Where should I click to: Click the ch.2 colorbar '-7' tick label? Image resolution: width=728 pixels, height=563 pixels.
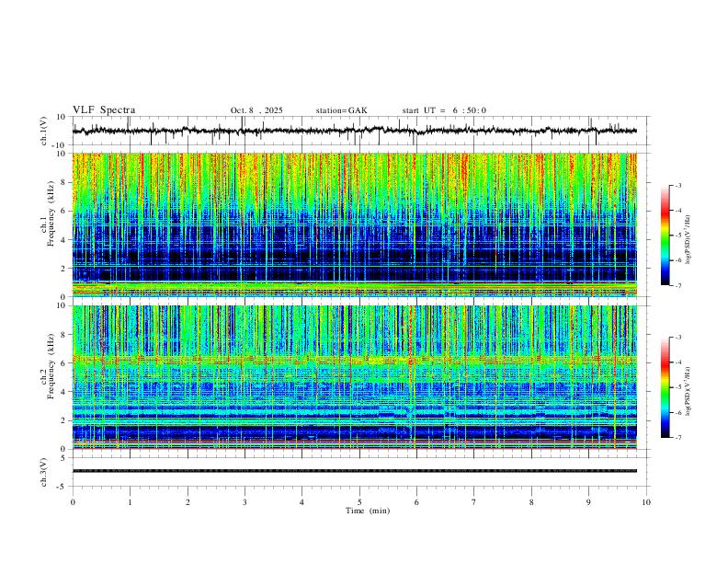pos(678,437)
